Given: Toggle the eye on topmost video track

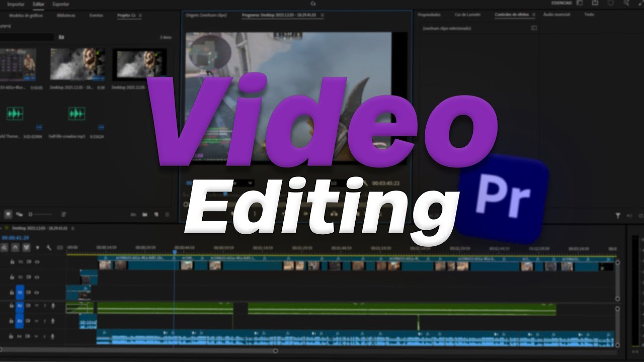Looking at the screenshot, I should [37, 262].
